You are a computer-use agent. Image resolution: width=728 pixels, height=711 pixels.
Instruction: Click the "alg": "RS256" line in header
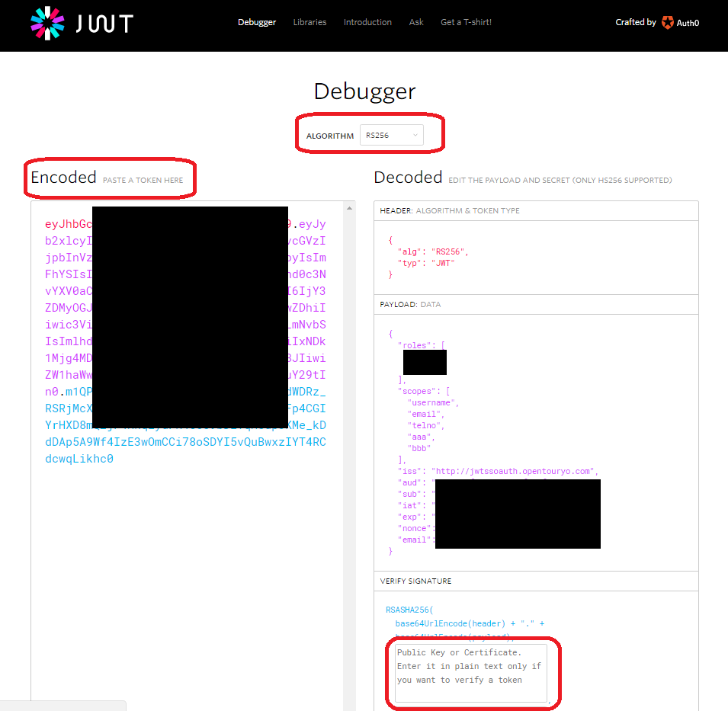pyautogui.click(x=432, y=251)
